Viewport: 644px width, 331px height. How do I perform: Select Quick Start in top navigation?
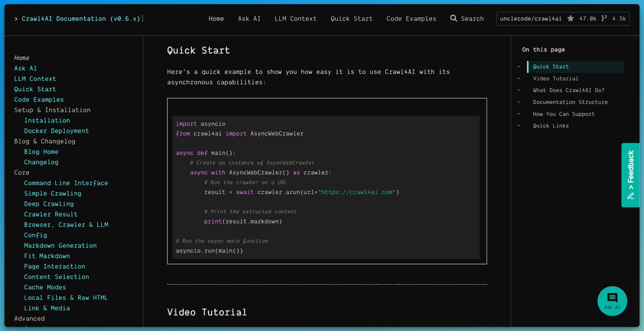[352, 18]
